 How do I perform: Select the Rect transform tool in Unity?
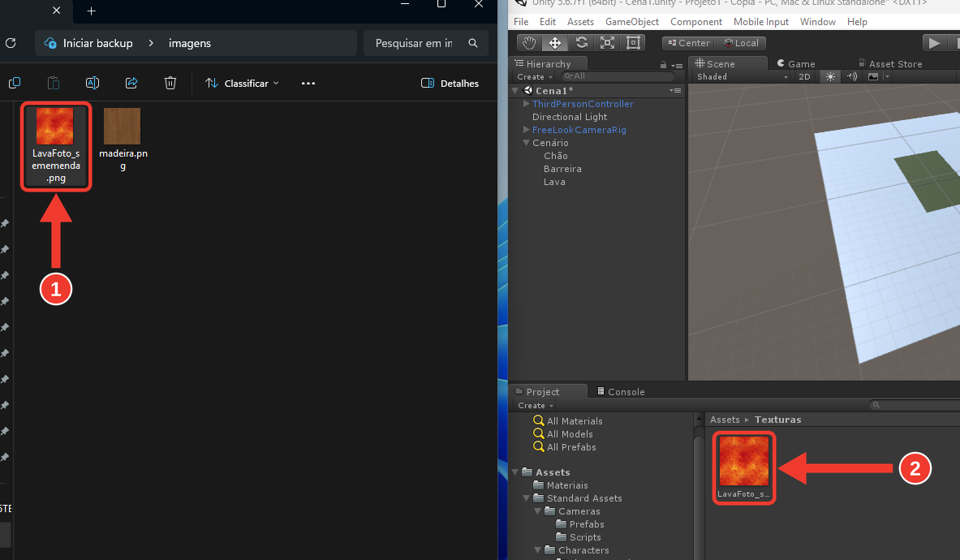(633, 43)
